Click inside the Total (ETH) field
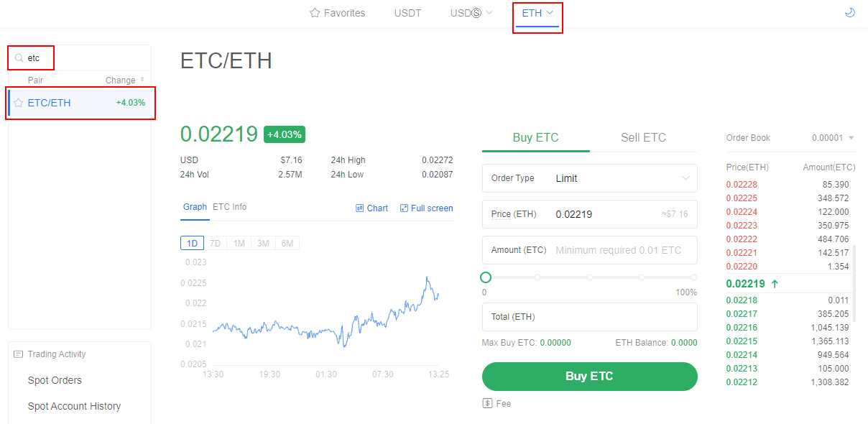Screen dimensions: 868x424 click(589, 317)
